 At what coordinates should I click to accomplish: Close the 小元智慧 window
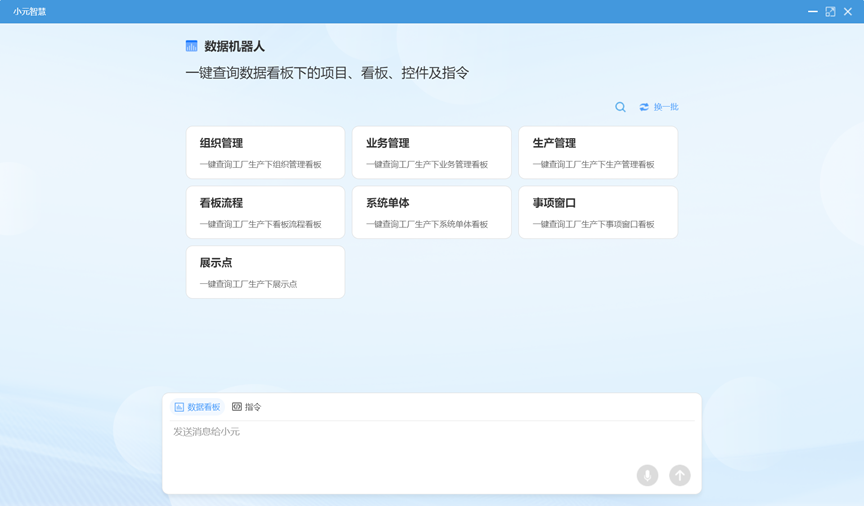[x=848, y=12]
